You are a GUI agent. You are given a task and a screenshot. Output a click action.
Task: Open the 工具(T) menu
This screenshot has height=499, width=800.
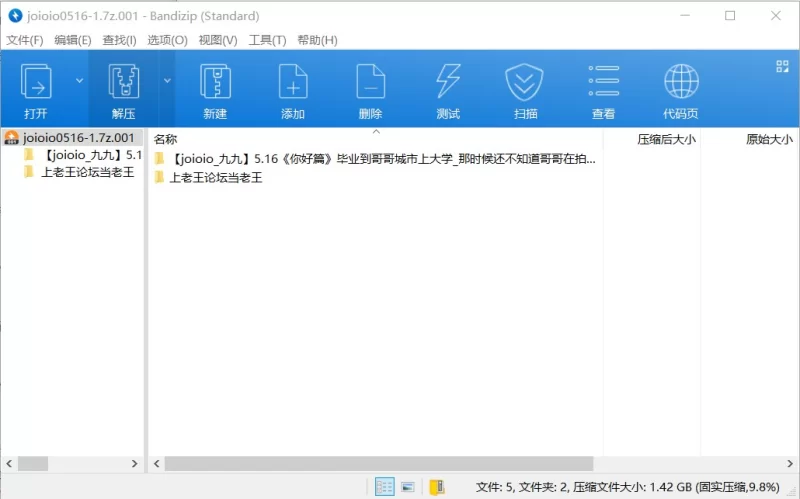coord(267,40)
